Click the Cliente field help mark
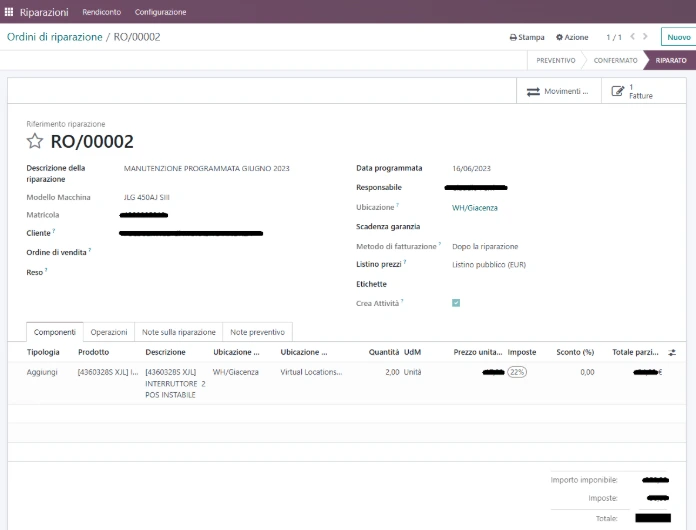 pyautogui.click(x=54, y=230)
